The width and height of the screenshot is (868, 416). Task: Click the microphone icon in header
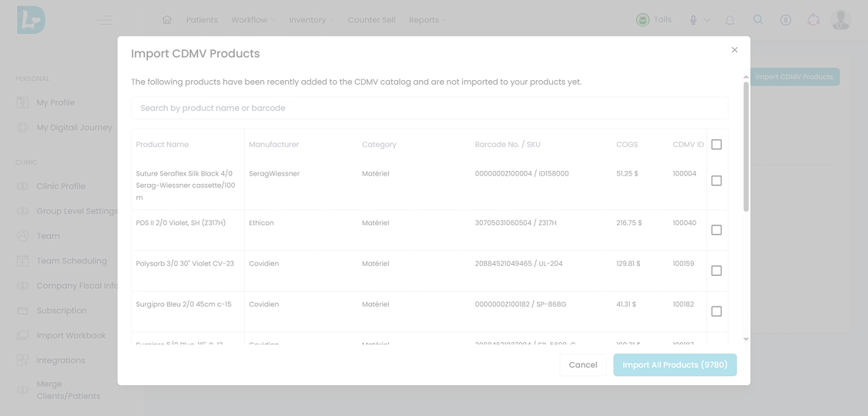click(693, 20)
